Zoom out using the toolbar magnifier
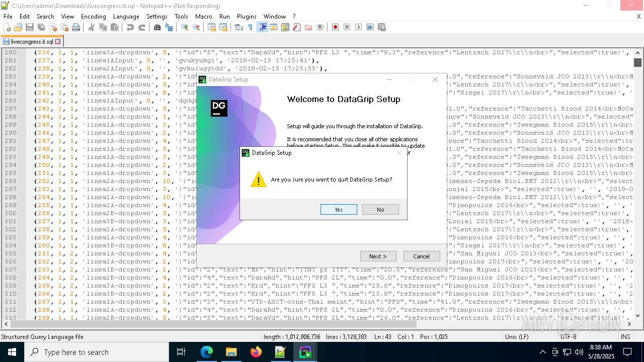 196,27
